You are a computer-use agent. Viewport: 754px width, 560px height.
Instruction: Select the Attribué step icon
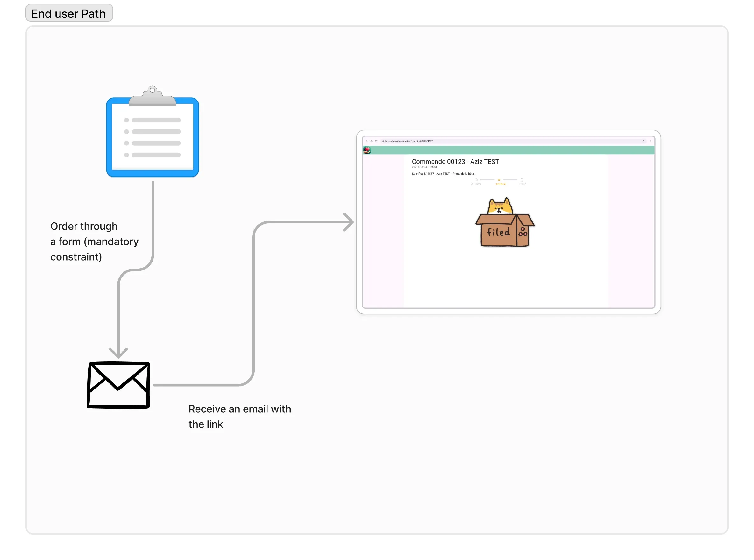coord(499,180)
